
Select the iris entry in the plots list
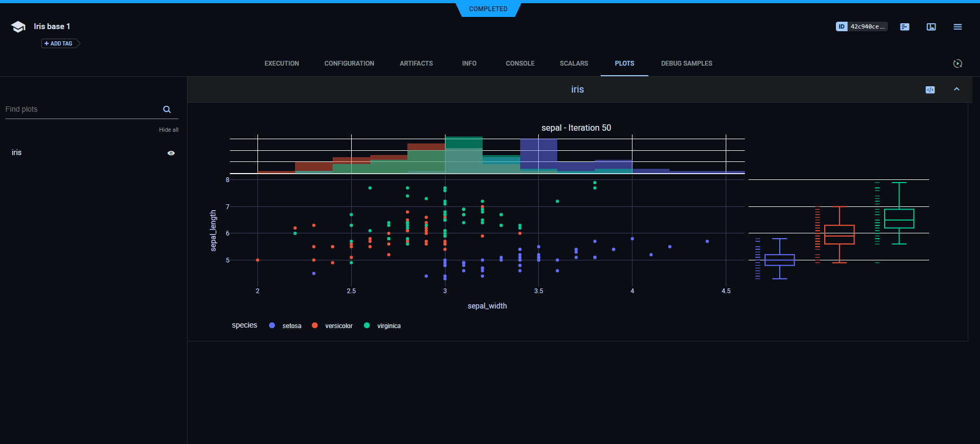(x=17, y=152)
